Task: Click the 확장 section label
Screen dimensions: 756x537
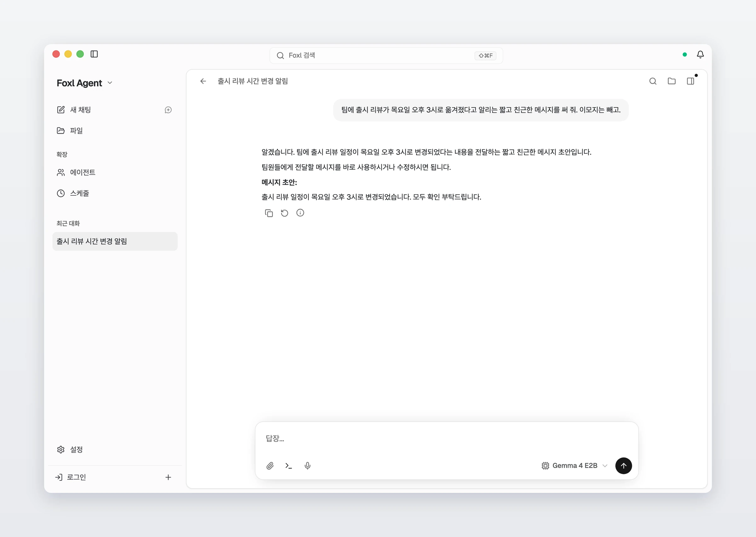Action: 62,154
